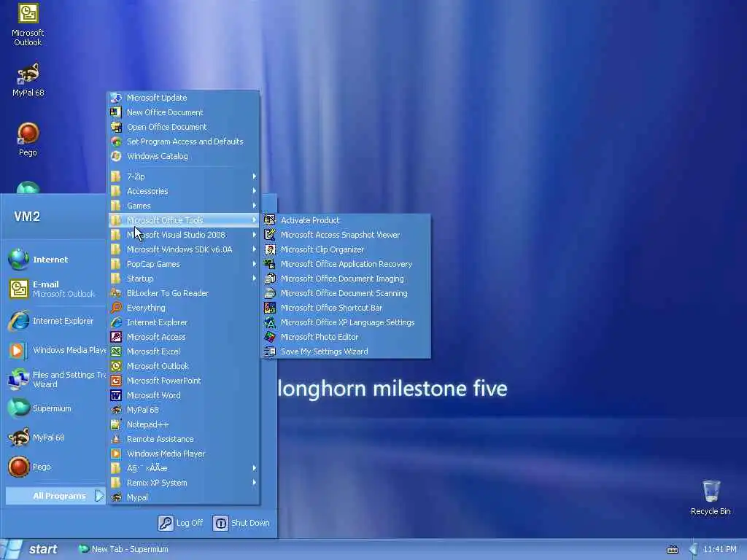Open Microsoft Update in programs list
This screenshot has width=747, height=560.
click(184, 98)
